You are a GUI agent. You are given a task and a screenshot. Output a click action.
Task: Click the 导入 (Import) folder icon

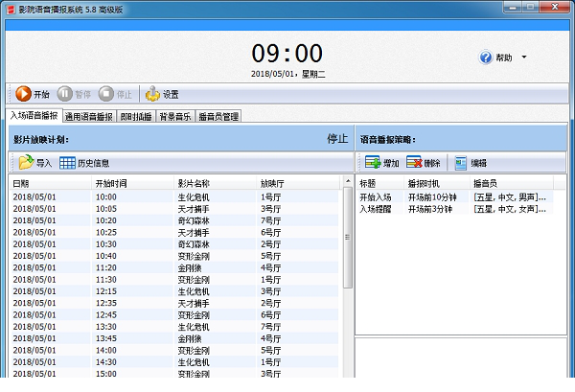(x=27, y=163)
